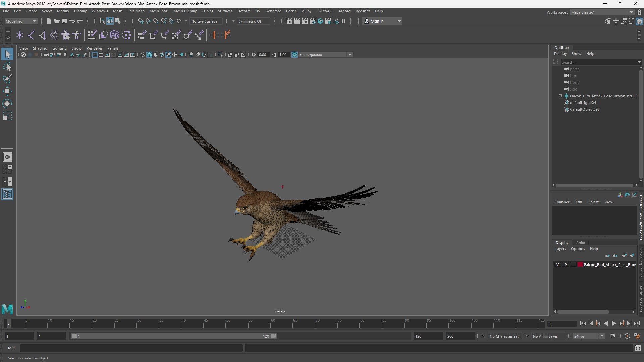Choose the Paint selection tool
644x362 pixels.
7,79
